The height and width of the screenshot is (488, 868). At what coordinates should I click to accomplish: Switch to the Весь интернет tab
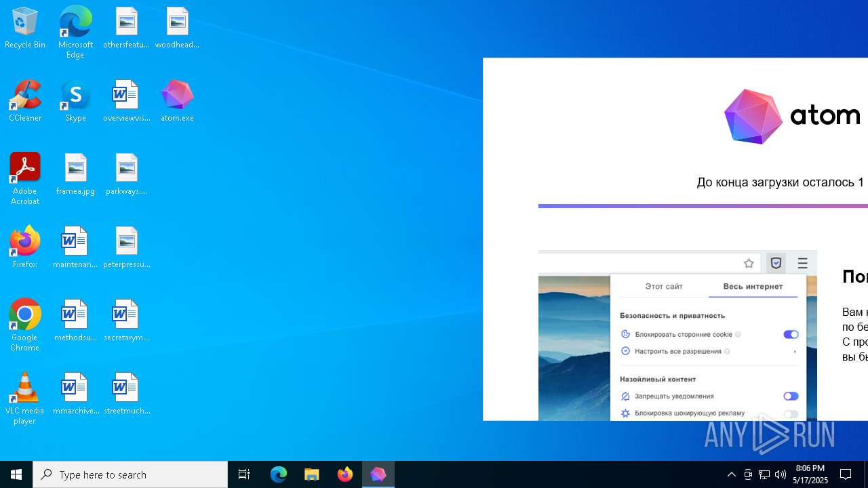click(x=753, y=286)
